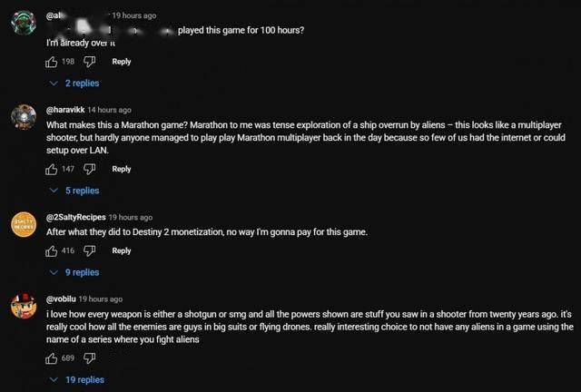Image resolution: width=581 pixels, height=392 pixels.
Task: Reply to @2SaltyRecipes' comment
Action: click(122, 250)
